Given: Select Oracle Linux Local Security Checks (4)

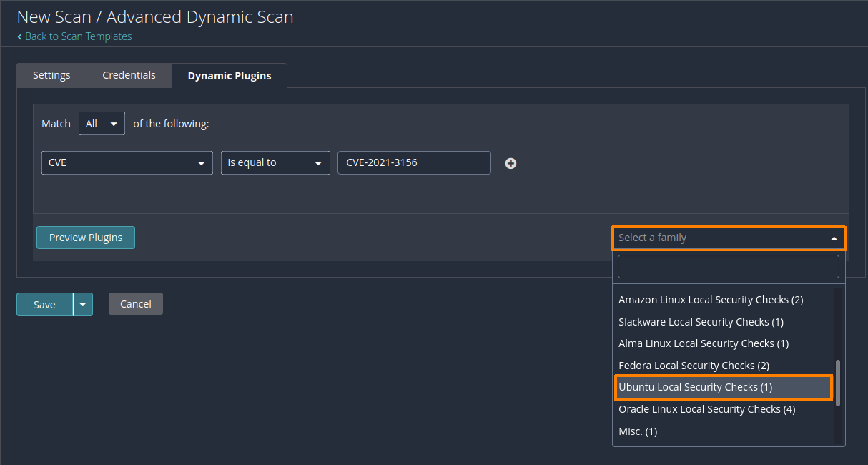Looking at the screenshot, I should point(707,409).
